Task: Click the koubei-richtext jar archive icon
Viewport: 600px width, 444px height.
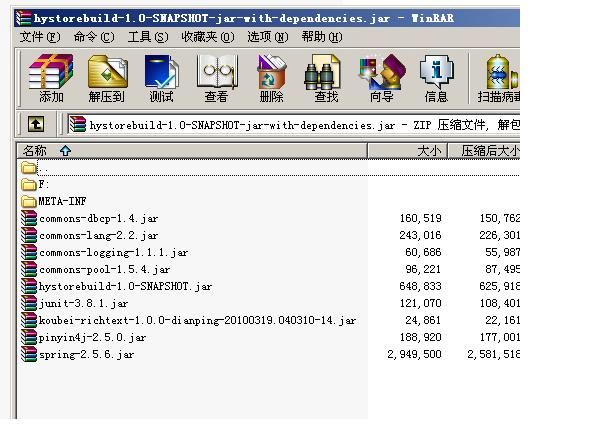Action: point(29,320)
